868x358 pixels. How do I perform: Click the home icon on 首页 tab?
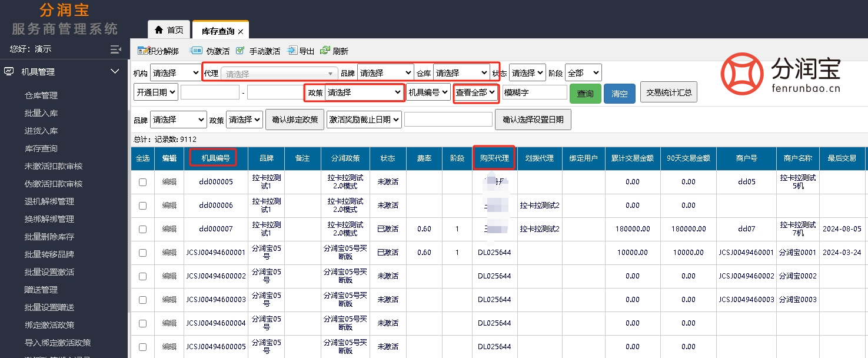click(158, 29)
